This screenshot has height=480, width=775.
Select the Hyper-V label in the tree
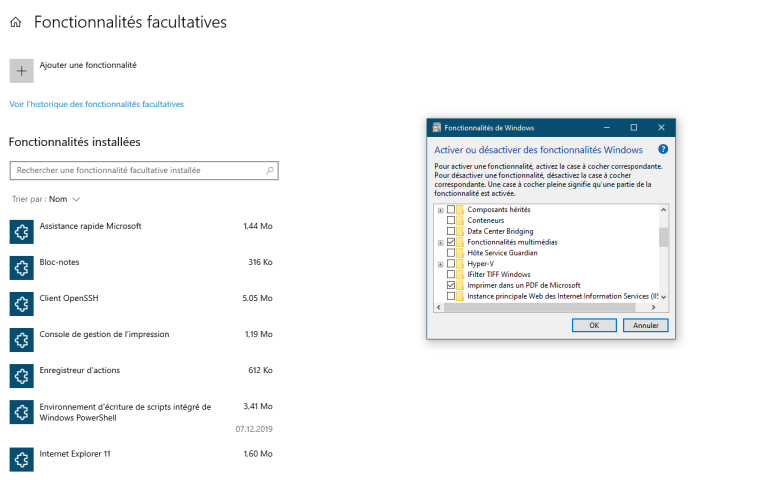coord(480,264)
